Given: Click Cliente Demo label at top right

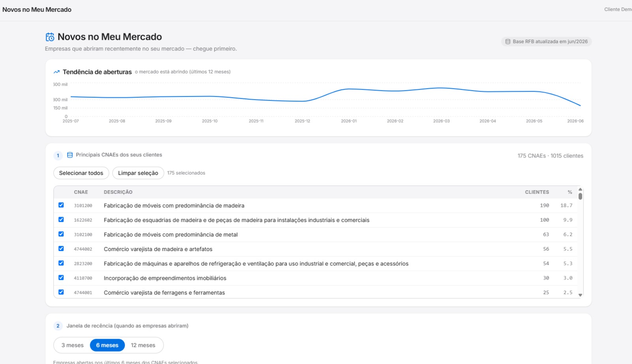Looking at the screenshot, I should 618,9.
